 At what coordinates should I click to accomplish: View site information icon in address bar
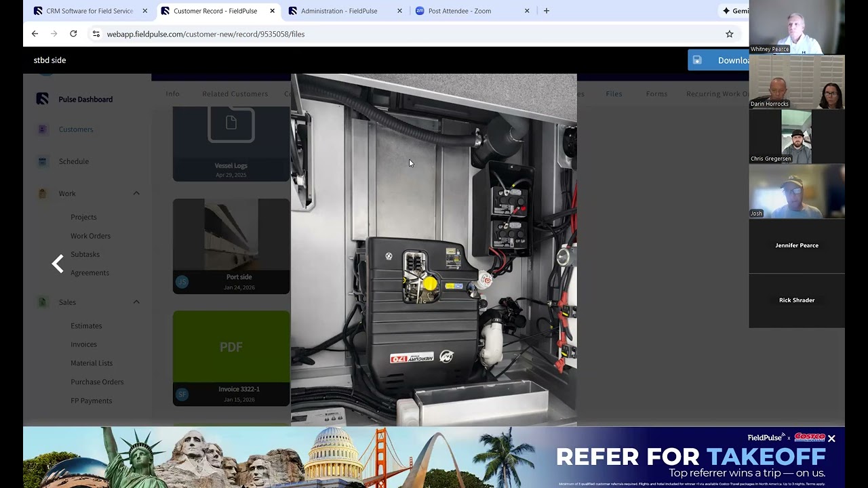(x=96, y=34)
